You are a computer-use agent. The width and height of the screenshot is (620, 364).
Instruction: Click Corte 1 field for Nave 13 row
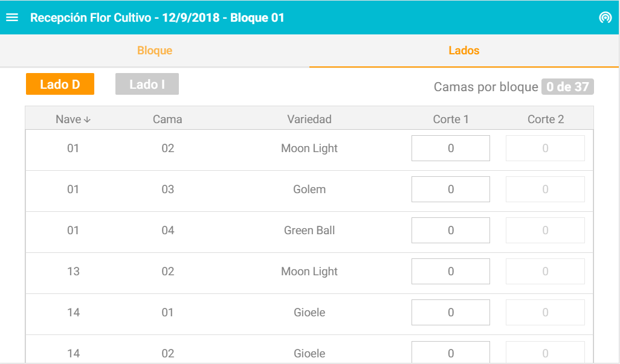pos(450,272)
